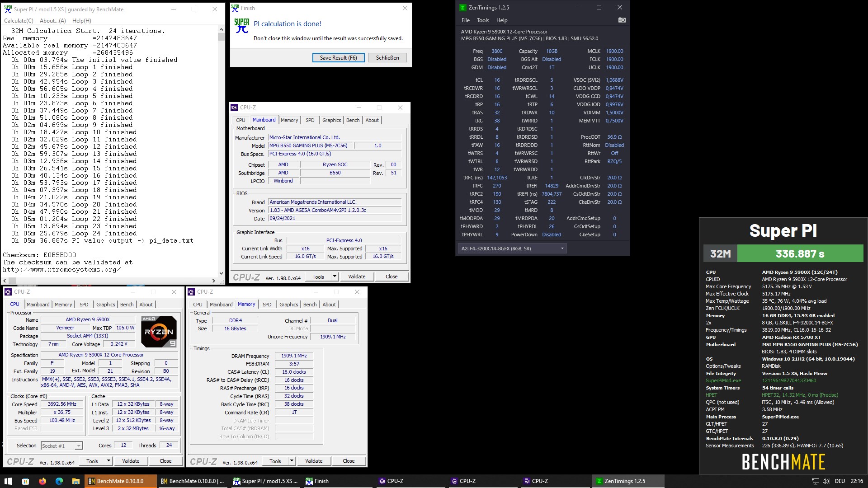Viewport: 868px width, 488px height.
Task: Expand Tools dropdown arrow in CPU-Z Mainboard window
Action: click(335, 277)
